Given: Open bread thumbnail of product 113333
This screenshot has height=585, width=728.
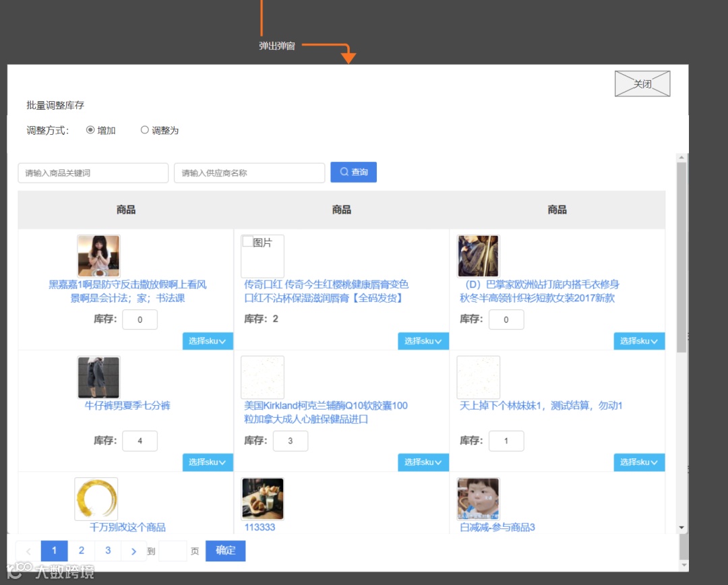Looking at the screenshot, I should 262,499.
